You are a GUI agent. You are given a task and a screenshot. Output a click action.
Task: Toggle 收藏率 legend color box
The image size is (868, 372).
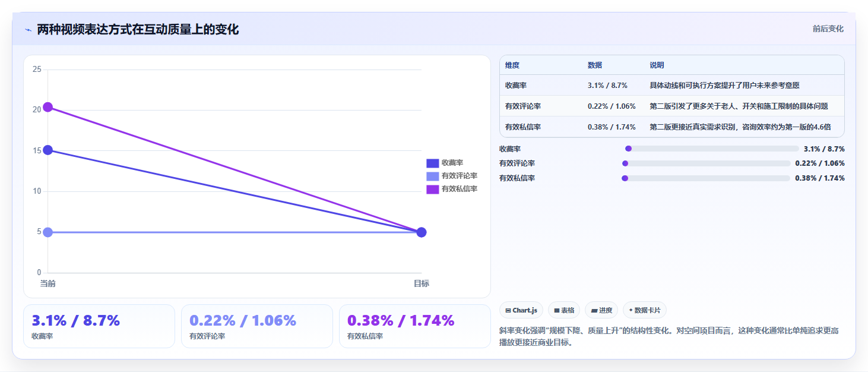pyautogui.click(x=432, y=163)
